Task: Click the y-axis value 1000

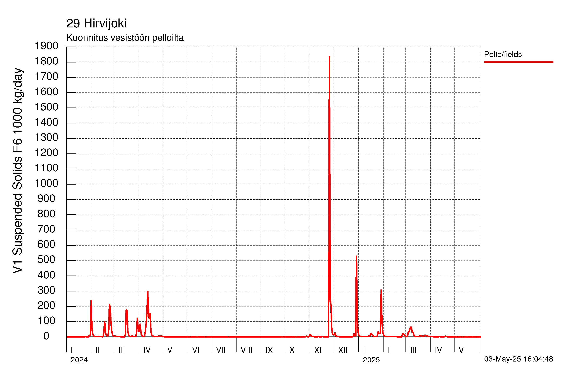Action: 46,183
